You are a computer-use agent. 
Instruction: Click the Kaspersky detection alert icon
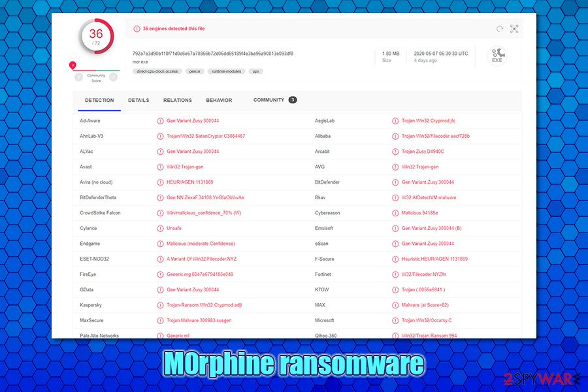pos(160,305)
